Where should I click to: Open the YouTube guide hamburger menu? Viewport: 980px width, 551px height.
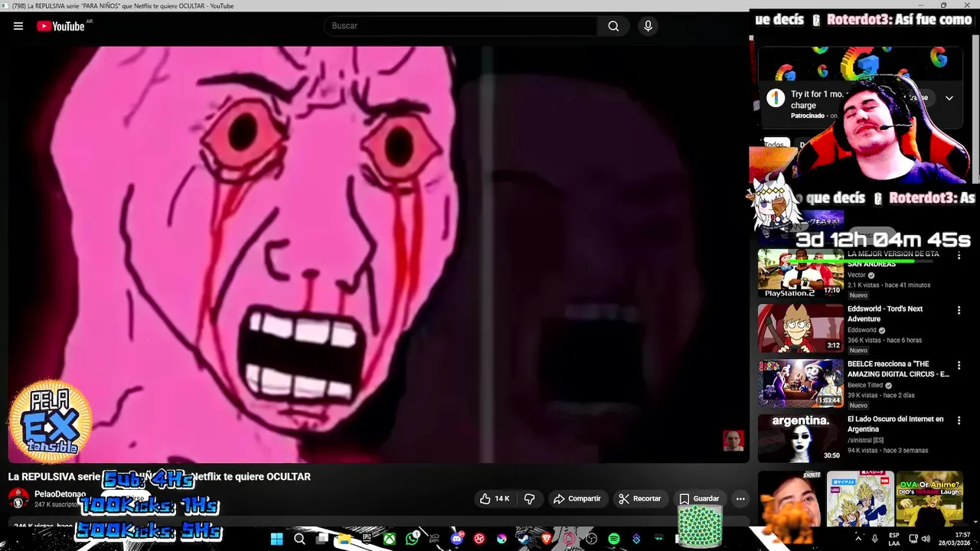coord(18,26)
